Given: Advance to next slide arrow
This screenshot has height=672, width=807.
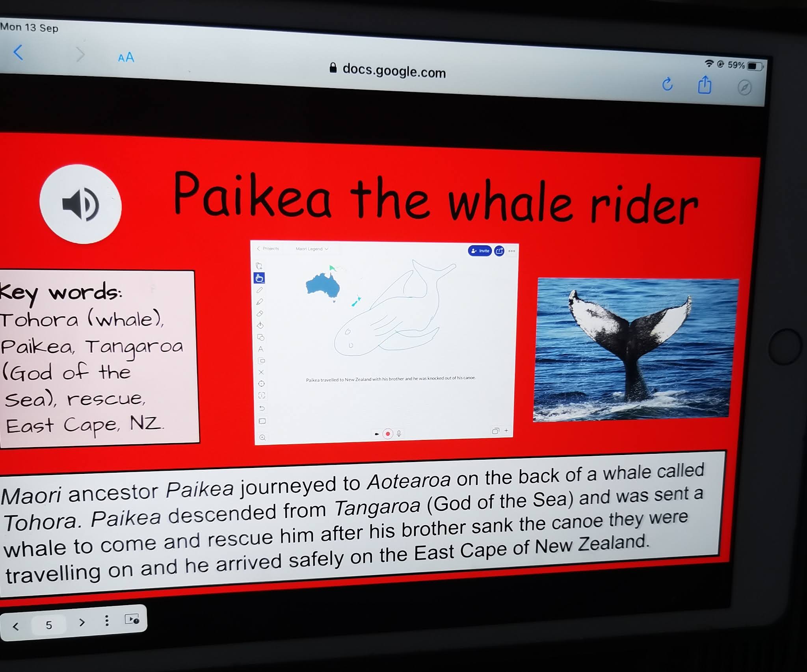Looking at the screenshot, I should (x=82, y=622).
